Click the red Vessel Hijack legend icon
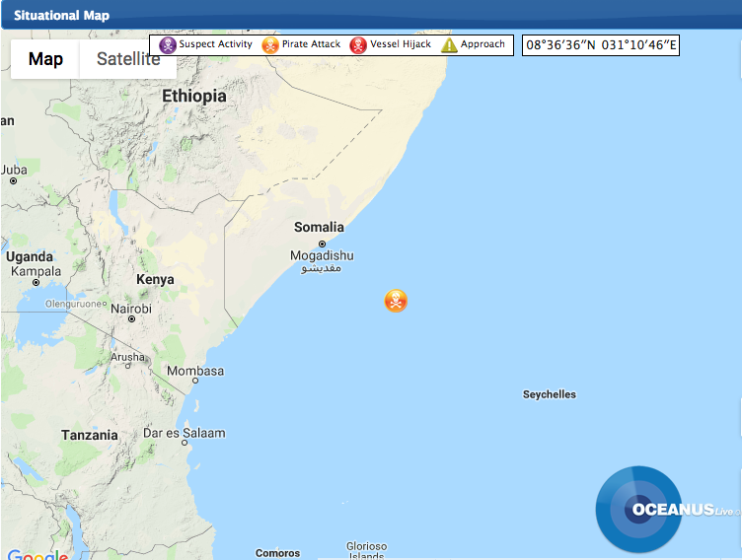The height and width of the screenshot is (560, 742). (358, 45)
